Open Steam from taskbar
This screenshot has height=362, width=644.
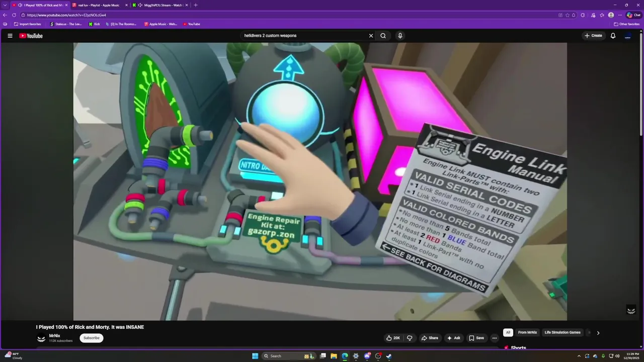pos(389,356)
